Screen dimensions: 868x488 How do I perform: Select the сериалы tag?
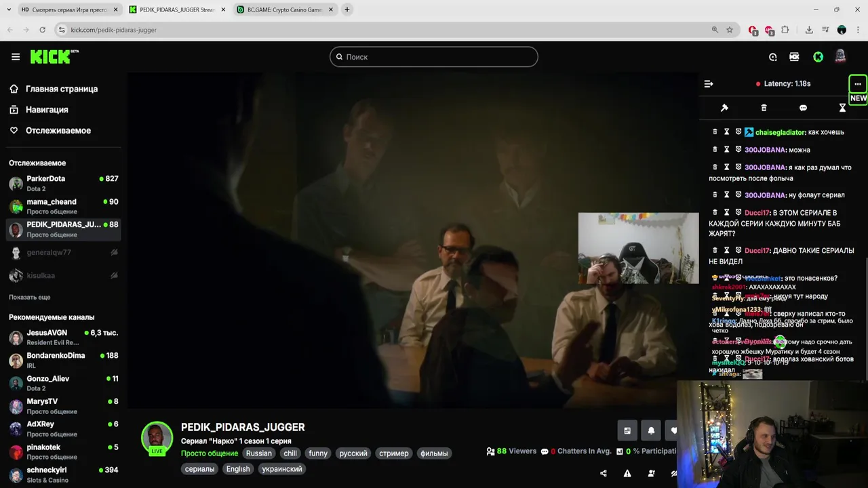pos(199,469)
